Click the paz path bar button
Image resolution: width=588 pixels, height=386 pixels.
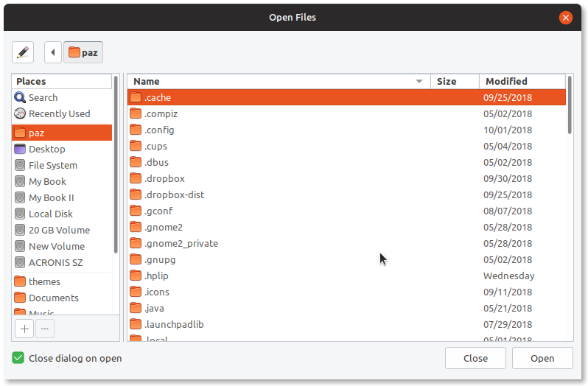(x=83, y=52)
